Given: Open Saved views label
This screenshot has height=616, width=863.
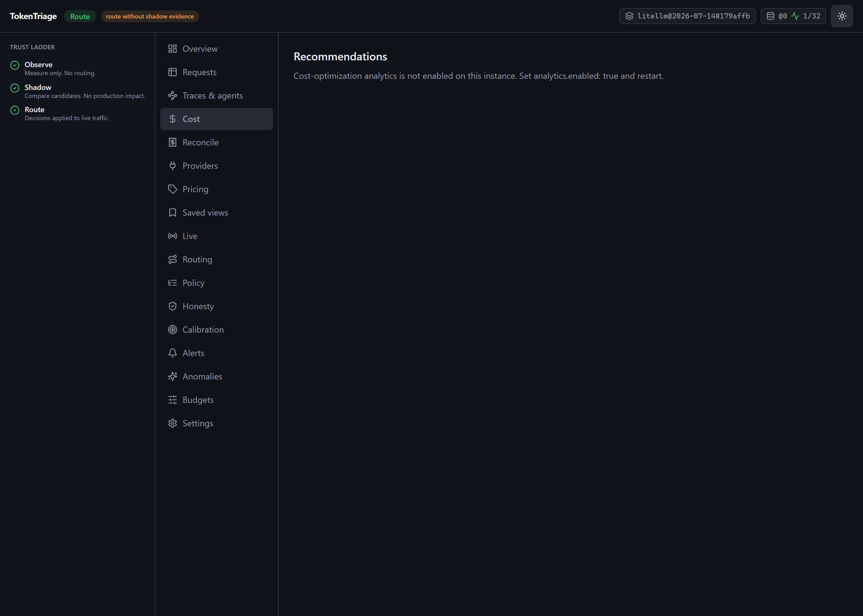Looking at the screenshot, I should point(205,213).
